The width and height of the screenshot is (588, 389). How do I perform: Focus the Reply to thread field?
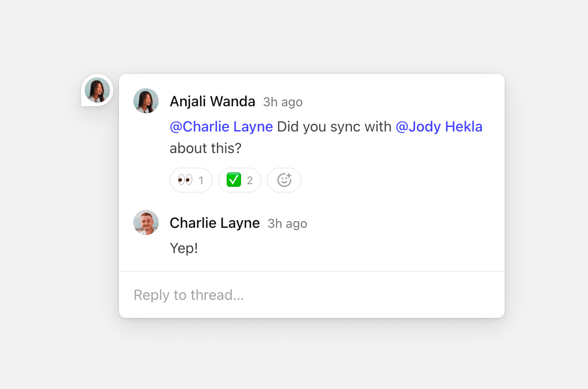[x=311, y=295]
